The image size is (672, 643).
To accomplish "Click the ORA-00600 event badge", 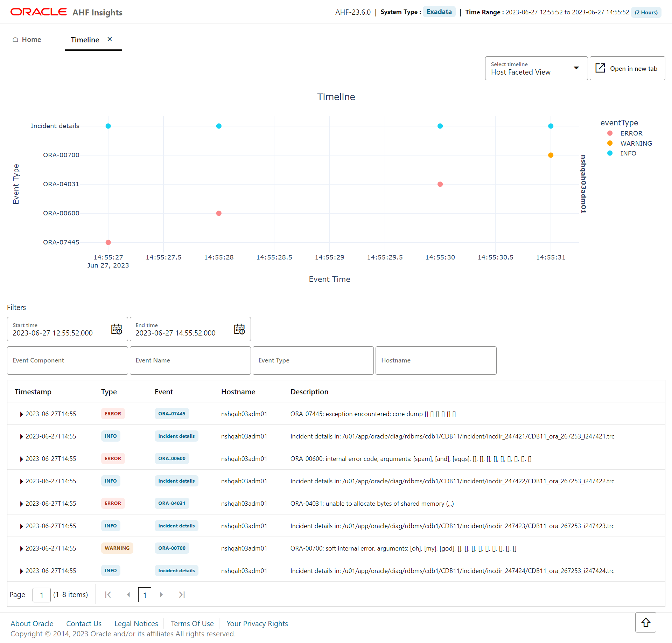I will tap(172, 458).
